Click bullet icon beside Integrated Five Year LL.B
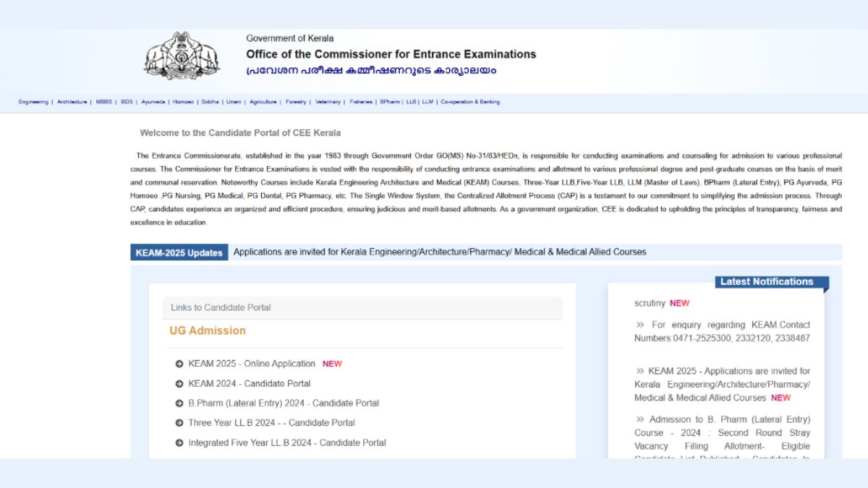The height and width of the screenshot is (488, 868). point(179,442)
